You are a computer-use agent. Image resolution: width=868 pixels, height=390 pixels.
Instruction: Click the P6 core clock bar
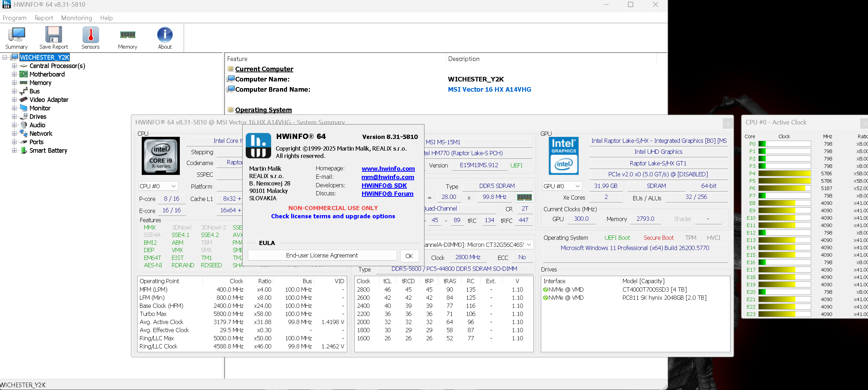pyautogui.click(x=784, y=188)
